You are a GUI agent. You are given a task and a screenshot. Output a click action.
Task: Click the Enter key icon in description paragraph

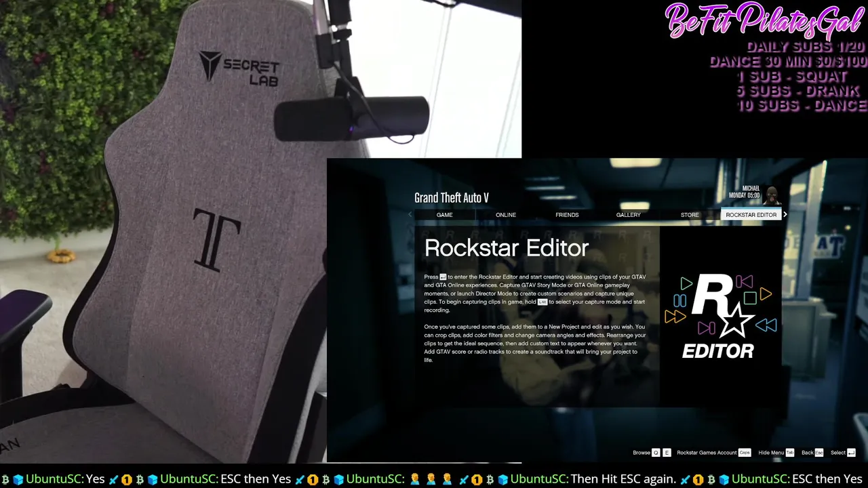443,277
